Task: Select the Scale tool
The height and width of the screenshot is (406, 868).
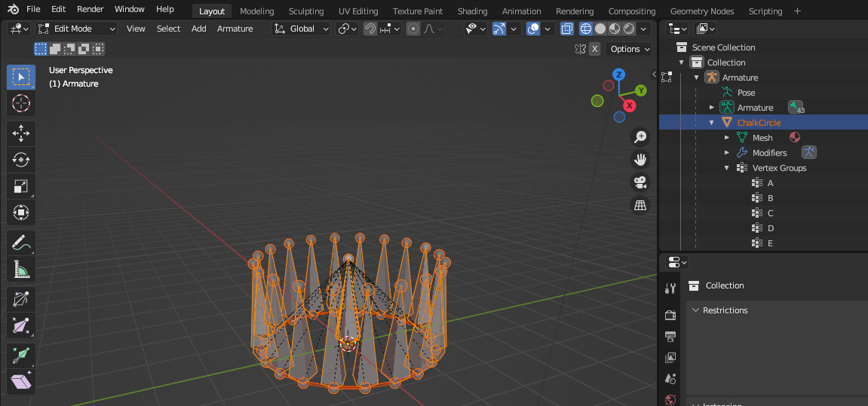Action: tap(21, 186)
